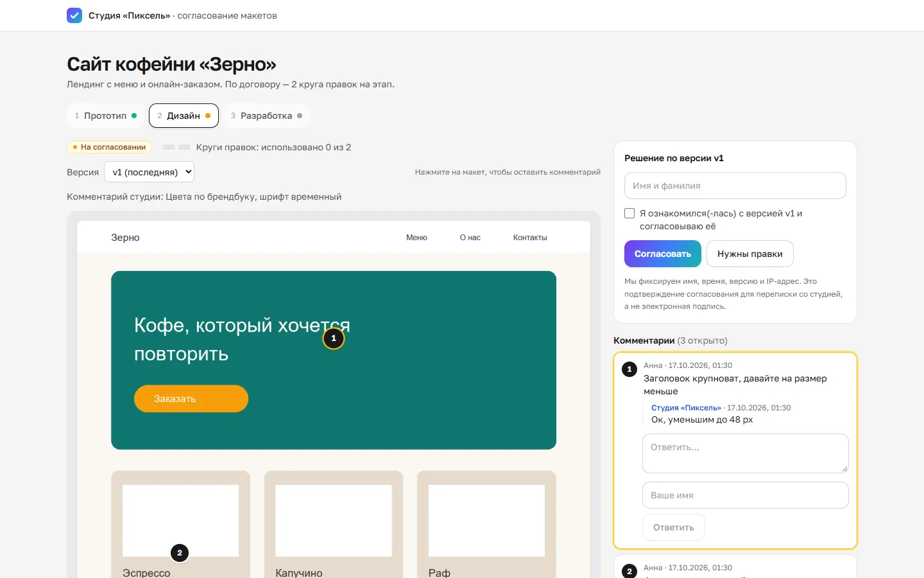Click "О нас" in the mockup header
Image resolution: width=924 pixels, height=578 pixels.
click(470, 238)
